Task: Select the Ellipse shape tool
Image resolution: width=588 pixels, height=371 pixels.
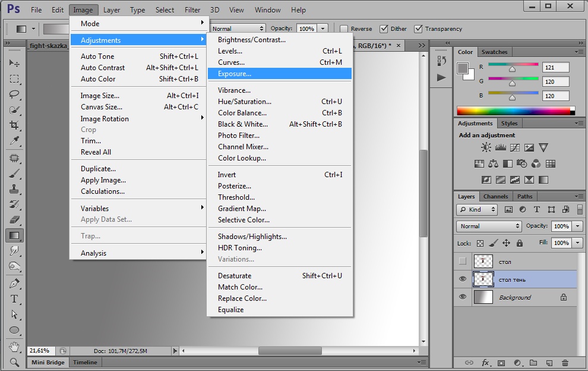Action: pos(14,330)
